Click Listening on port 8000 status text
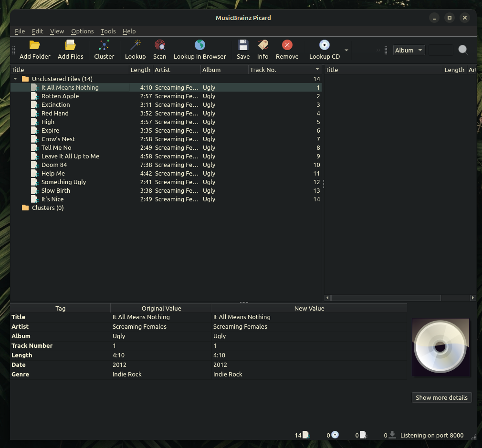This screenshot has width=482, height=448. coord(431,435)
